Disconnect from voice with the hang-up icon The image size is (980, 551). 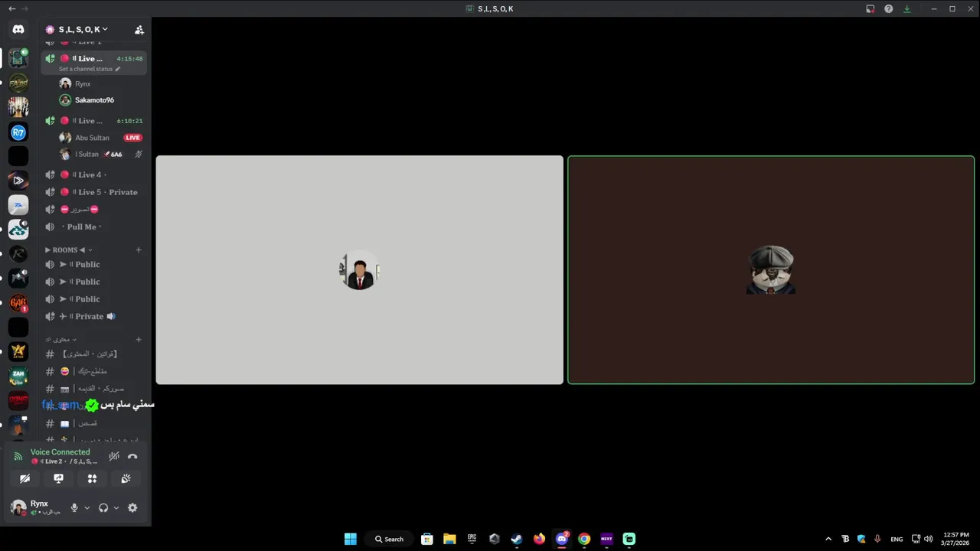coord(132,456)
